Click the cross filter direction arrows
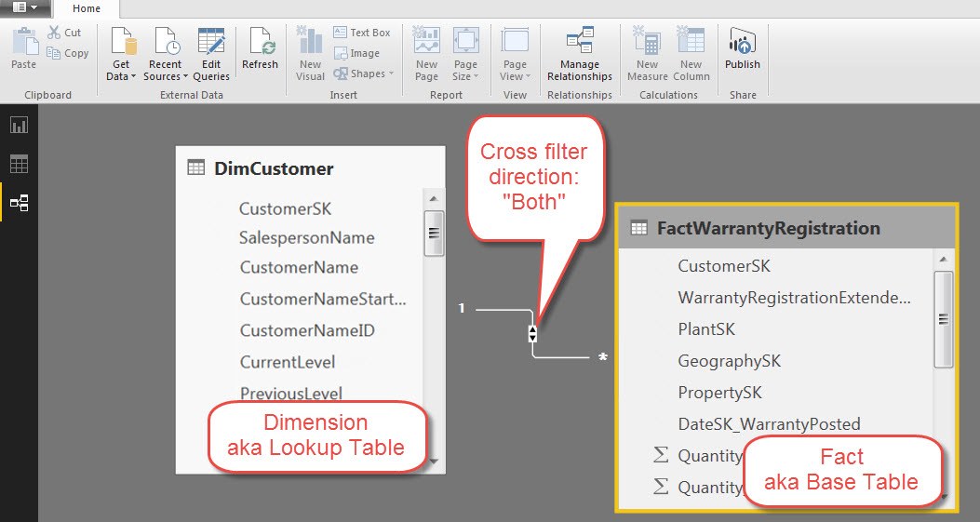This screenshot has width=980, height=522. (532, 333)
